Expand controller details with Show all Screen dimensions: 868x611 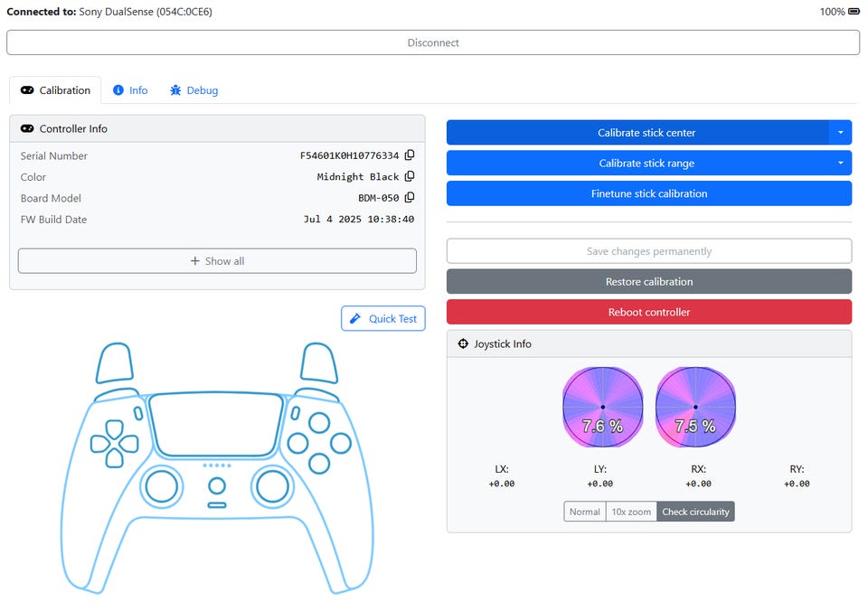217,260
